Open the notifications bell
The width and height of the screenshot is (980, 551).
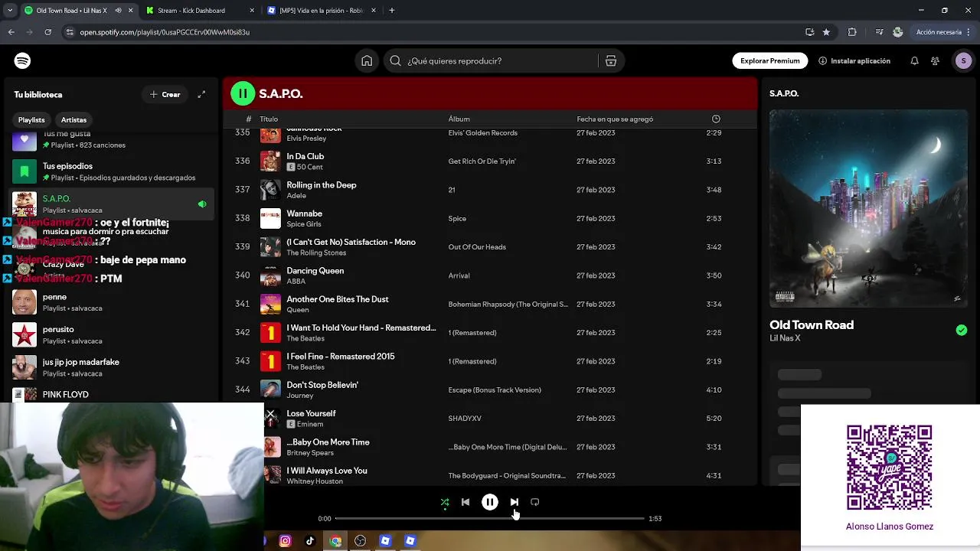[914, 60]
